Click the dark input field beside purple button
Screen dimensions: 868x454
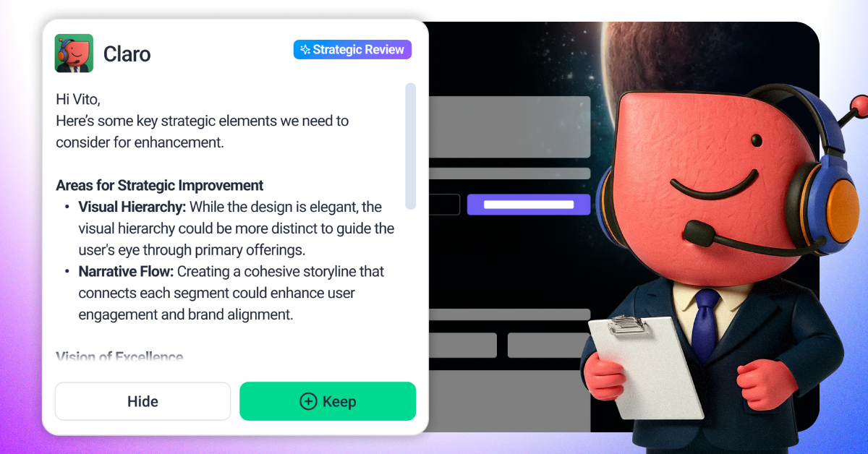pos(445,205)
